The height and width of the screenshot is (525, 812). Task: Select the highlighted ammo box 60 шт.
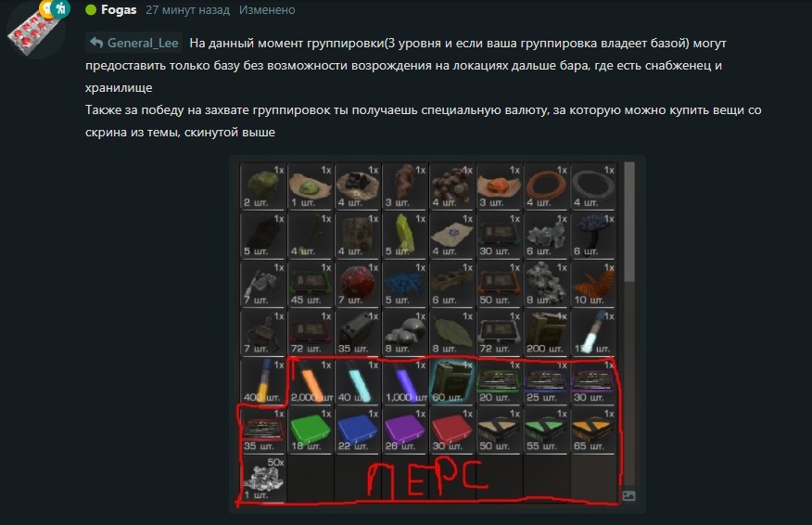pyautogui.click(x=451, y=382)
